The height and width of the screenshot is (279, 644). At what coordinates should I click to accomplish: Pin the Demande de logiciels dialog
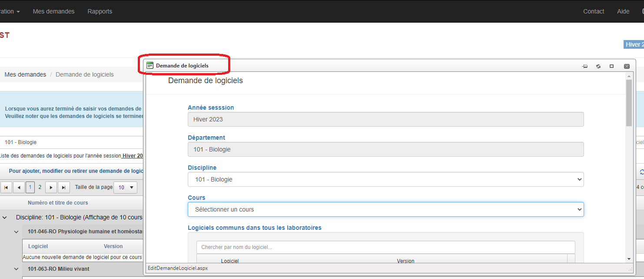click(x=585, y=66)
